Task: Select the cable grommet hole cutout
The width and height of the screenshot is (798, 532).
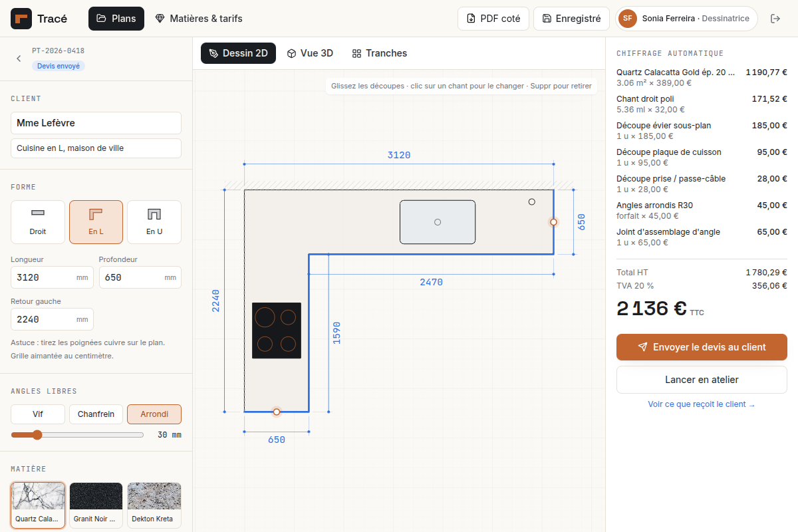Action: (531, 201)
